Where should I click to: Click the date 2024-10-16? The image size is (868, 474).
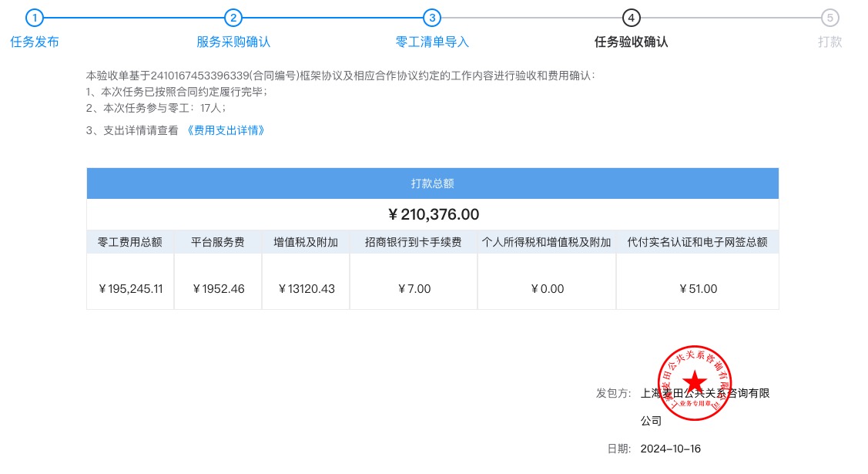point(670,449)
